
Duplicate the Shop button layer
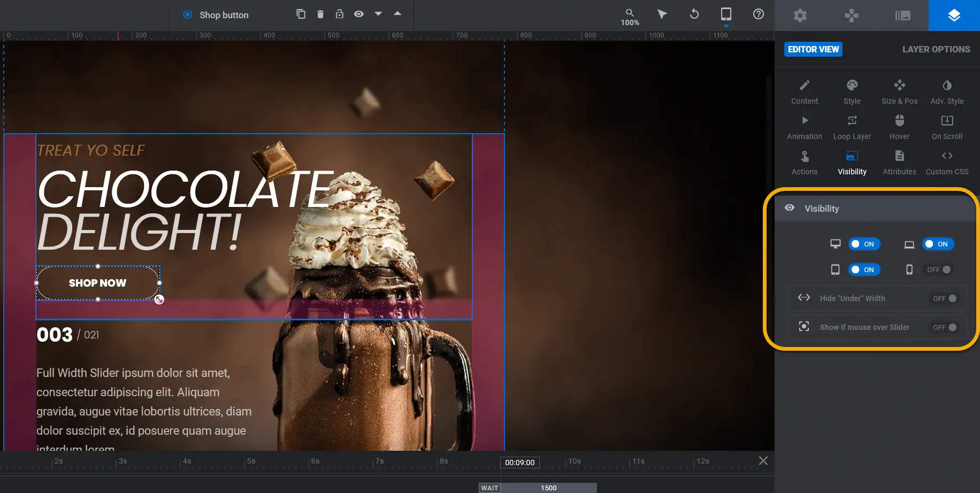click(x=301, y=14)
